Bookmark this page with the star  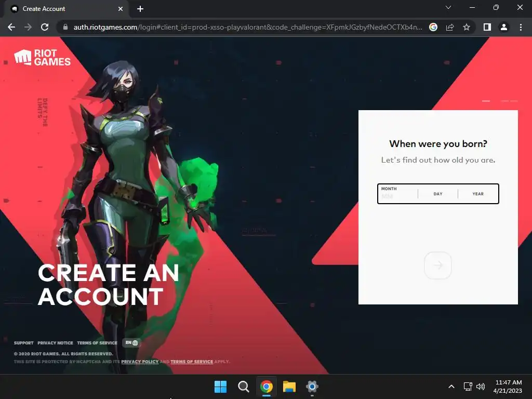(467, 27)
